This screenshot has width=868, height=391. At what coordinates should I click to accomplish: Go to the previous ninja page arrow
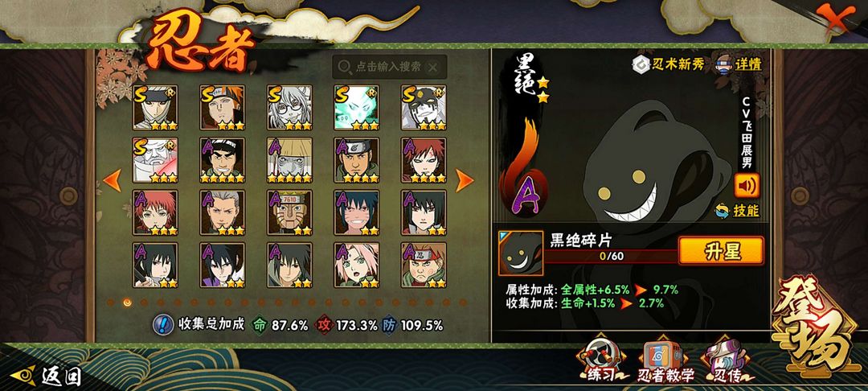[113, 180]
